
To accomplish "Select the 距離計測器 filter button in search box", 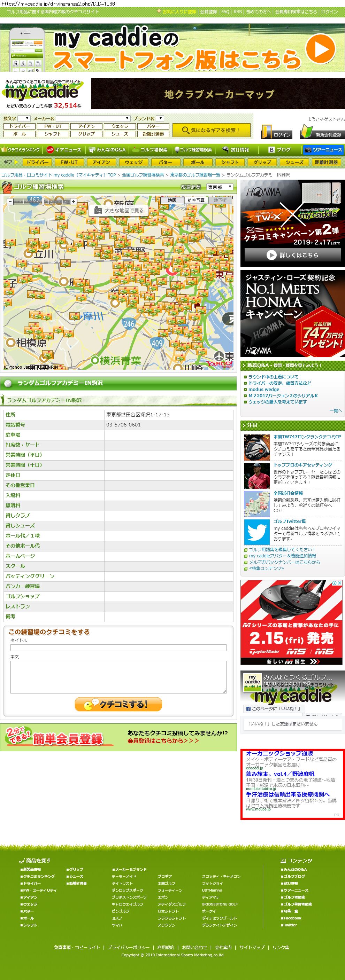I will (x=153, y=134).
